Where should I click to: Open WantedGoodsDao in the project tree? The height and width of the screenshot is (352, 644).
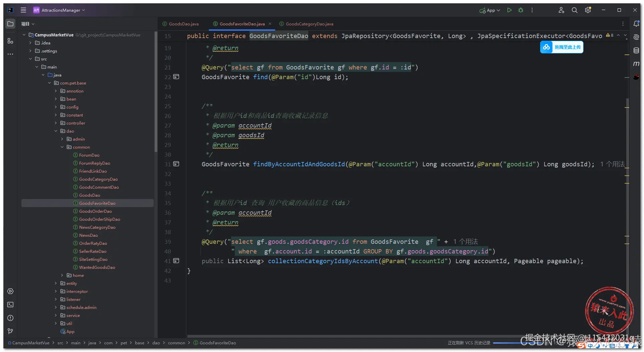97,267
